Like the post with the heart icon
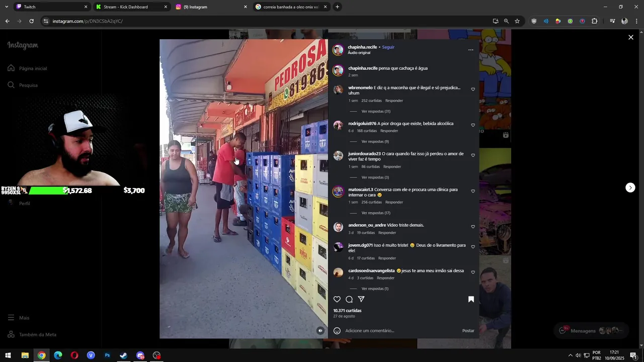The image size is (644, 362). coord(337,299)
